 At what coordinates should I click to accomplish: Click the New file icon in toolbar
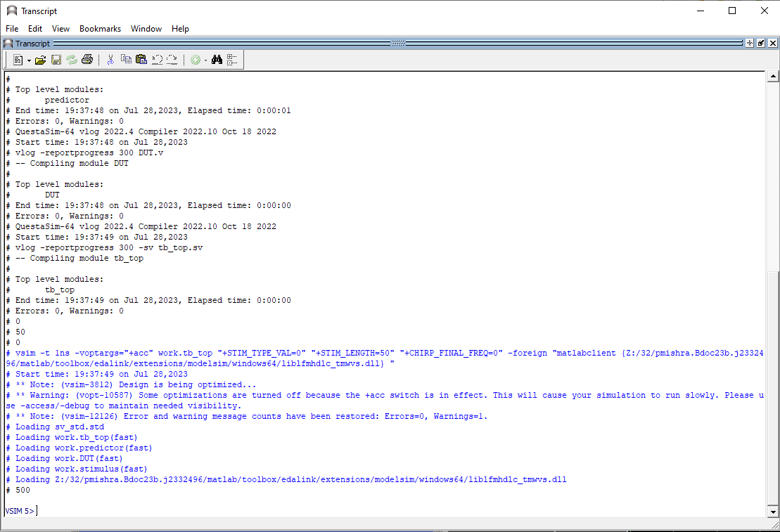pos(18,60)
